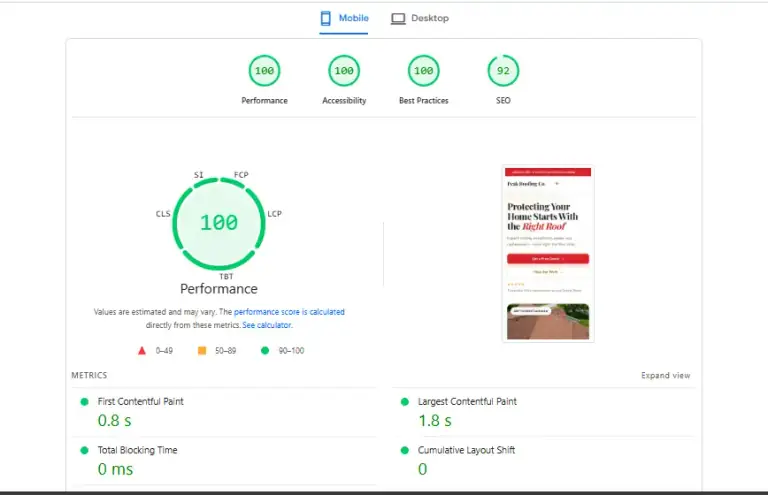The width and height of the screenshot is (768, 495).
Task: Click the Total Blocking Time metric label
Action: click(x=138, y=450)
